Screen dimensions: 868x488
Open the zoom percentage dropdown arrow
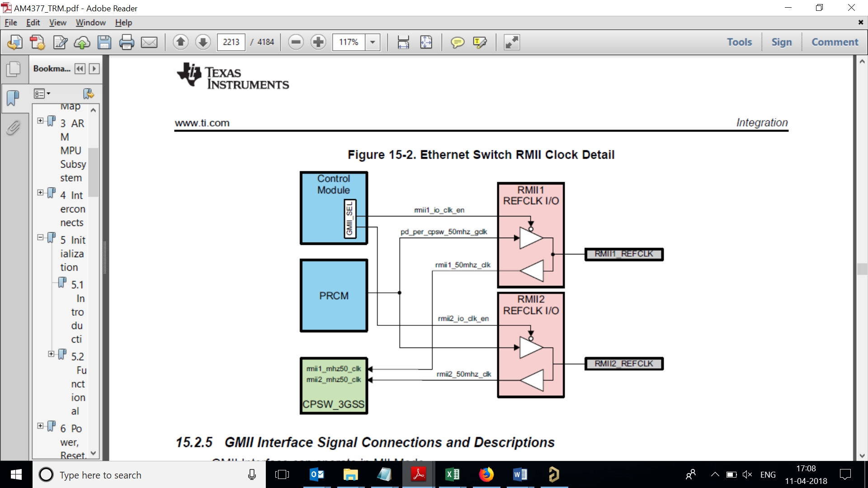[373, 42]
